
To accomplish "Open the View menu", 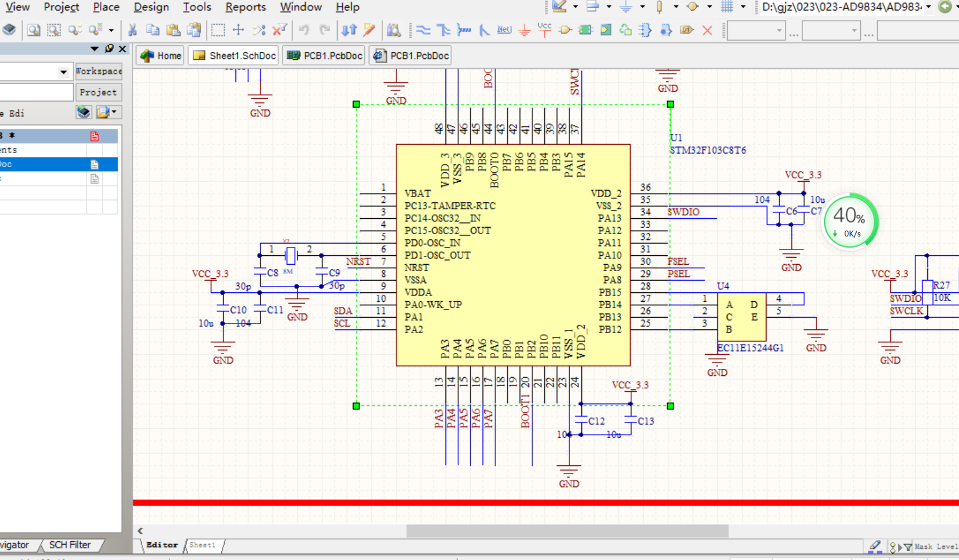I will [x=18, y=7].
